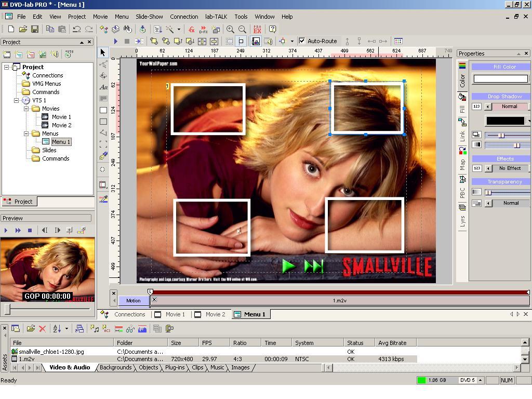Collapse the Project root tree node
This screenshot has width=532, height=399.
point(6,67)
